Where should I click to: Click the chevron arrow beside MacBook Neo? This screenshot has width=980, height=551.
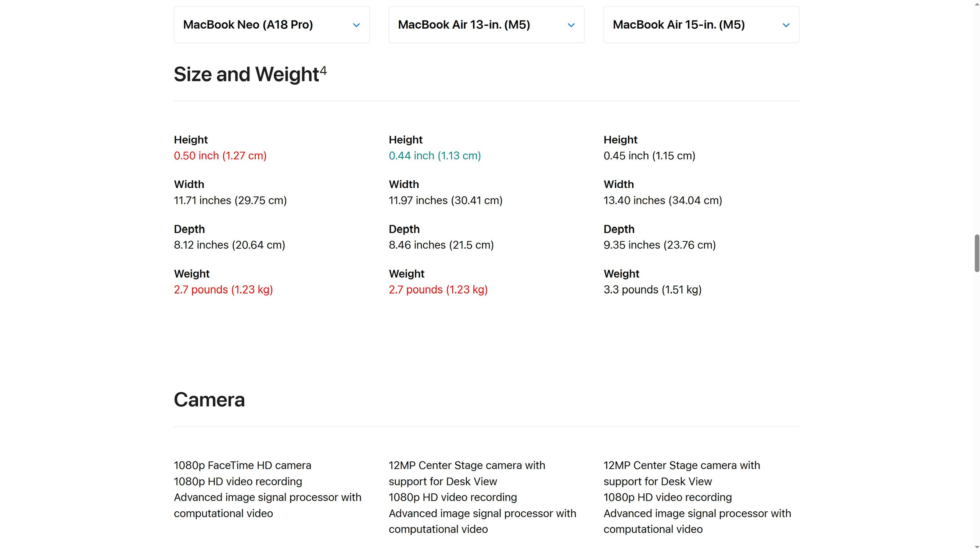pos(356,25)
